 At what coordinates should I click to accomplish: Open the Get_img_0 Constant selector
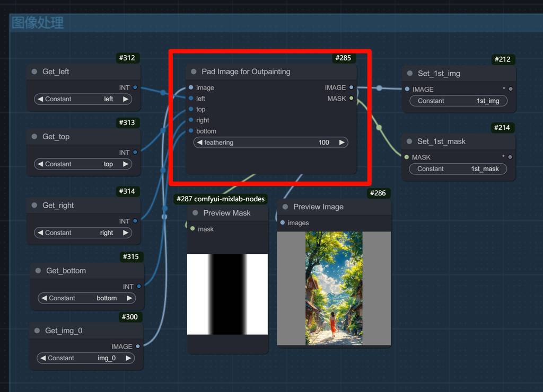85,358
